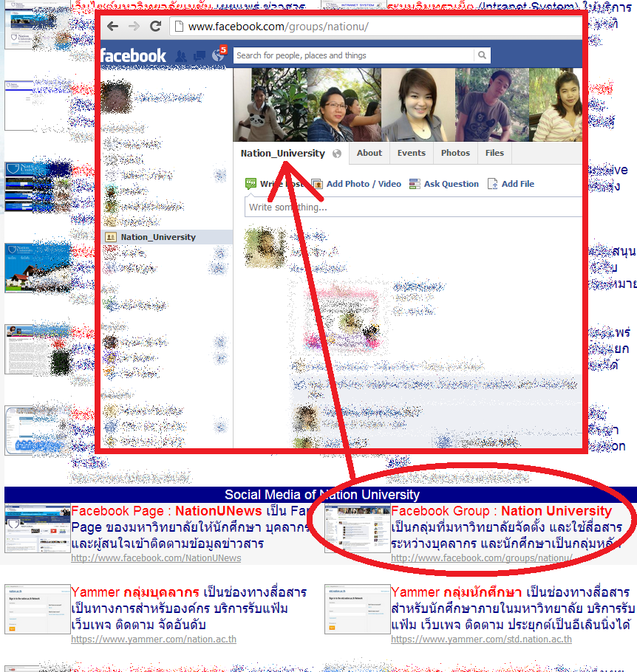This screenshot has width=637, height=672.
Task: Open the Photos tab
Action: [455, 153]
